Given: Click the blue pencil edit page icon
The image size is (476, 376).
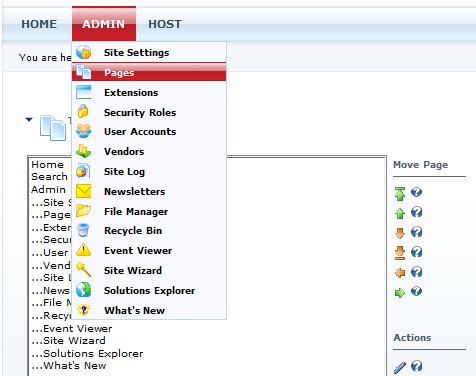Looking at the screenshot, I should 400,367.
